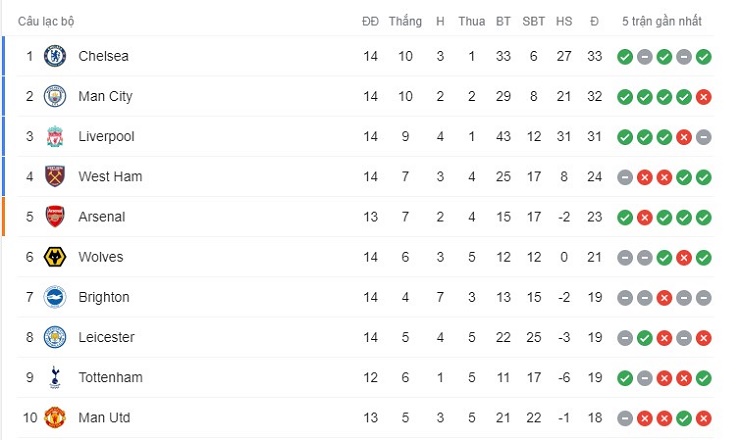Open the Tottenham team link

110,377
